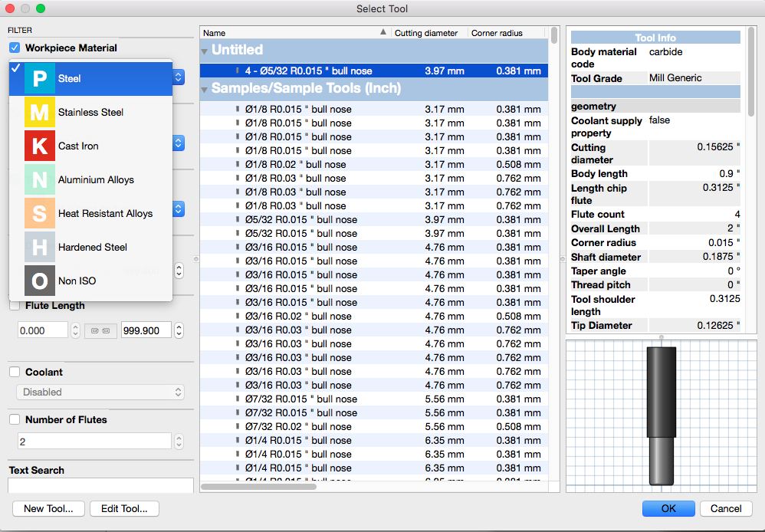
Task: Collapse the Samples/Sample Tools (Inch) group
Action: coord(205,90)
